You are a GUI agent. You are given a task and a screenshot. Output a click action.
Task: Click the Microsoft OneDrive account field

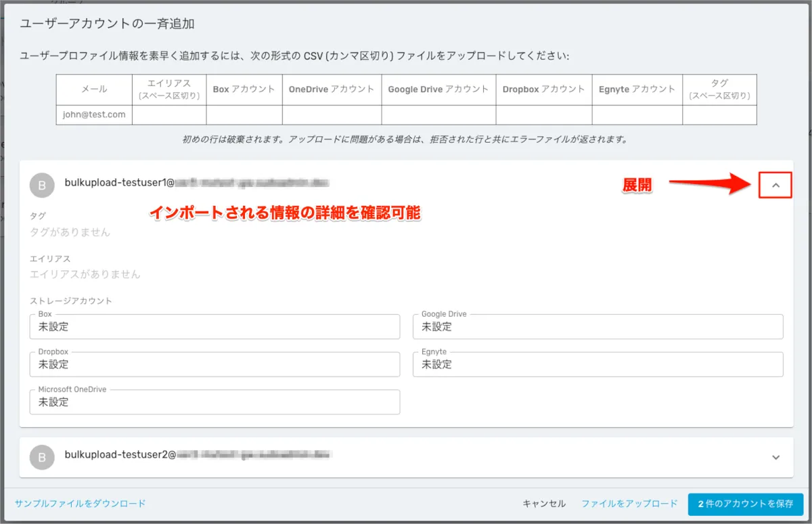click(x=215, y=402)
